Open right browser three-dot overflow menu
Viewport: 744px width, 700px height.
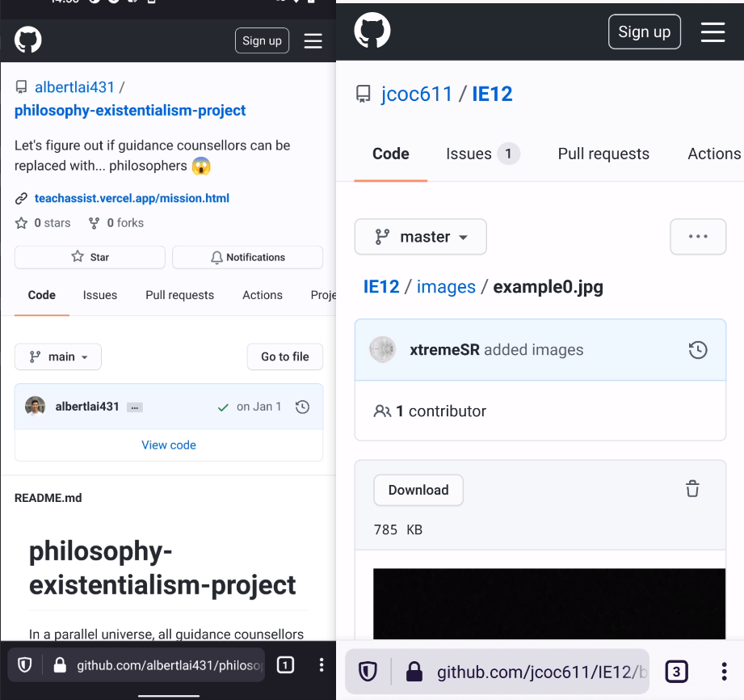pyautogui.click(x=724, y=672)
